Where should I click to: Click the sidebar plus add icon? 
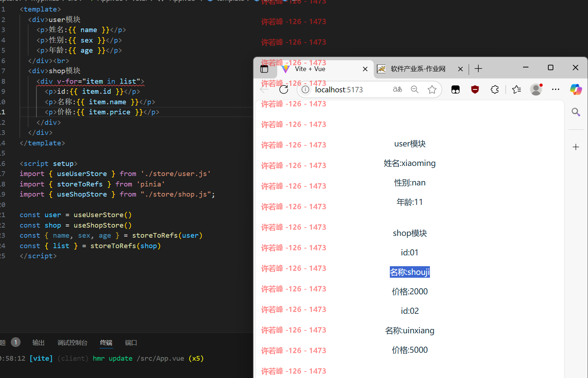pos(576,147)
